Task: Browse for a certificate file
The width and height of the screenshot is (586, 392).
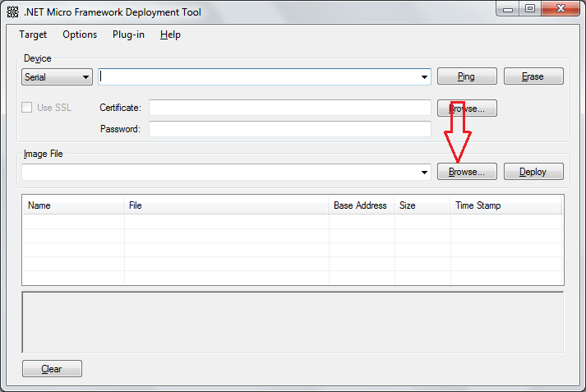Action: (x=467, y=108)
